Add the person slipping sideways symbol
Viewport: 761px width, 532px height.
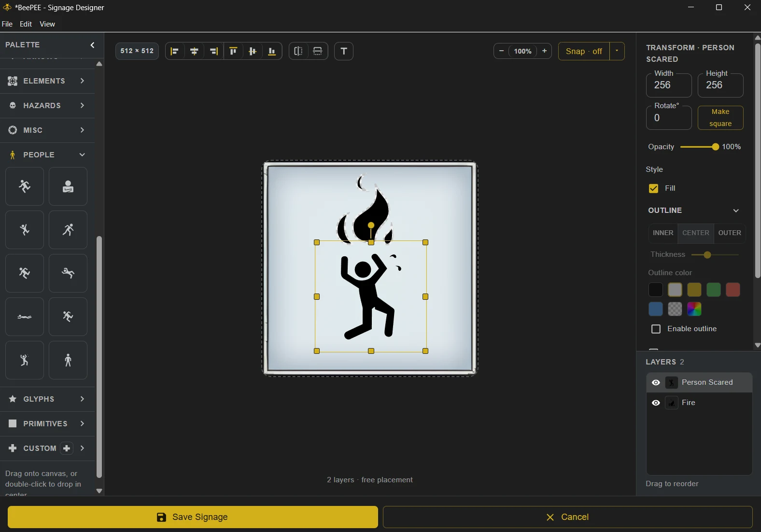pyautogui.click(x=68, y=273)
